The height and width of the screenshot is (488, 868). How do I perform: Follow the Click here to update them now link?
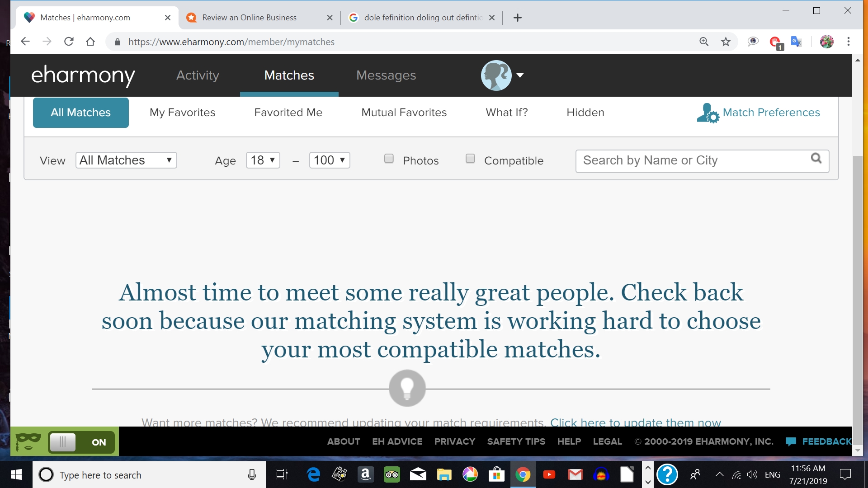point(636,422)
